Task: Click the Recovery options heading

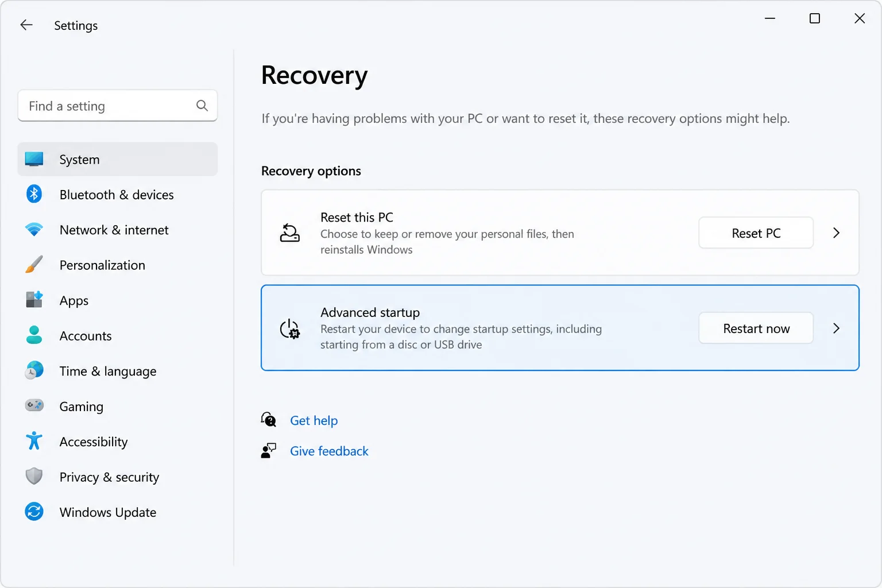Action: (311, 171)
